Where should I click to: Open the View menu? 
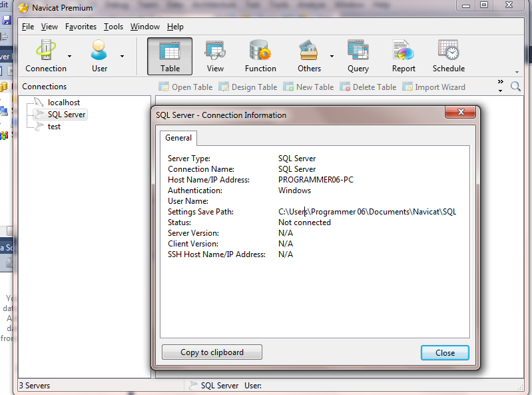(x=49, y=27)
